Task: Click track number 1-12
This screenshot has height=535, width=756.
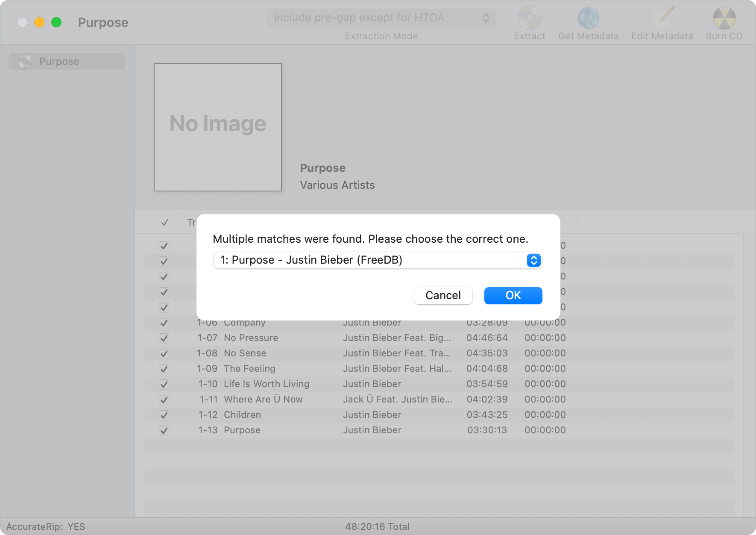Action: click(208, 415)
